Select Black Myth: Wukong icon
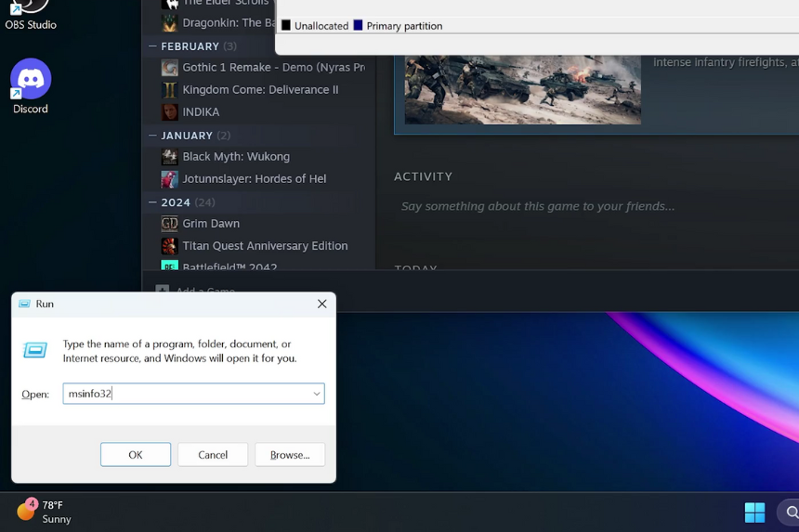 pos(169,157)
